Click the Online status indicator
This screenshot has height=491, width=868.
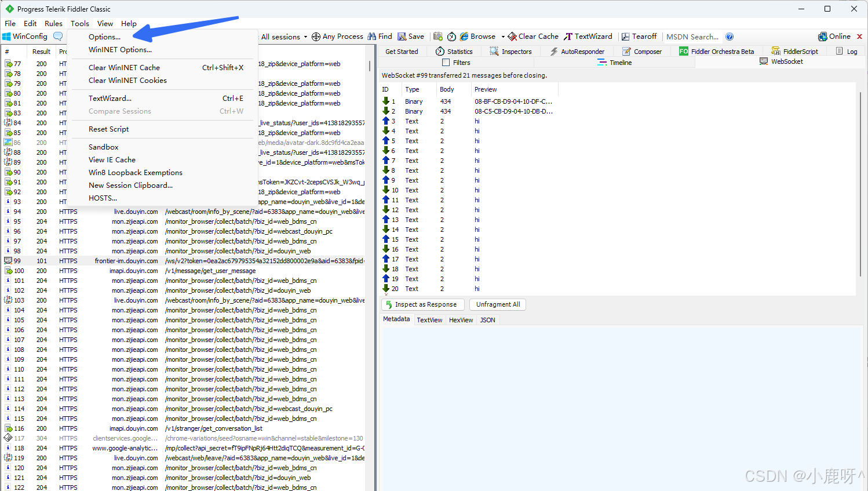click(x=834, y=36)
